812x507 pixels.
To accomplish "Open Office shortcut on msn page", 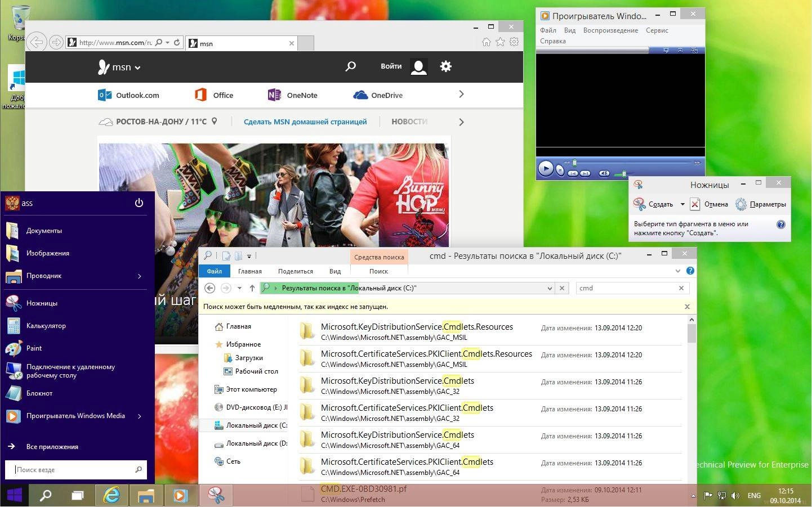I will click(213, 95).
